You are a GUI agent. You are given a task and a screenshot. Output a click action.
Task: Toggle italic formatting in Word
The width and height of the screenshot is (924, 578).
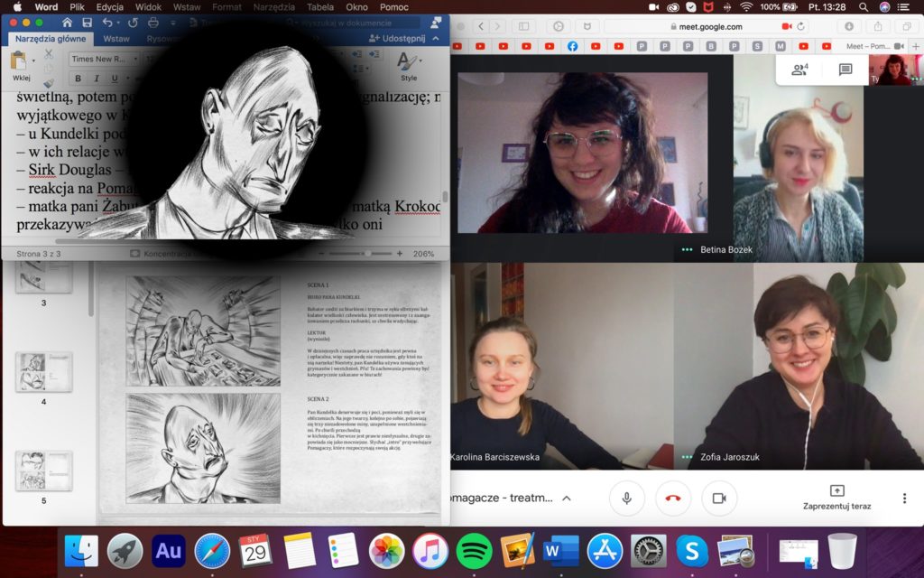coord(97,79)
